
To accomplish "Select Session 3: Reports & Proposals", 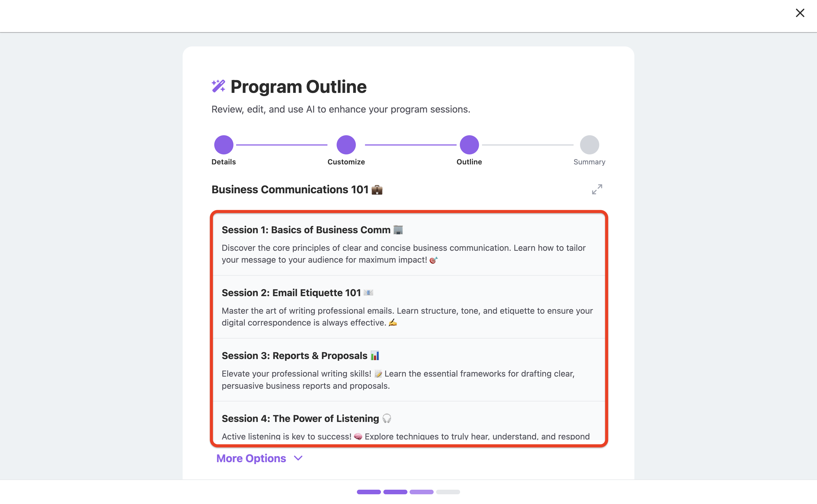I will 409,370.
